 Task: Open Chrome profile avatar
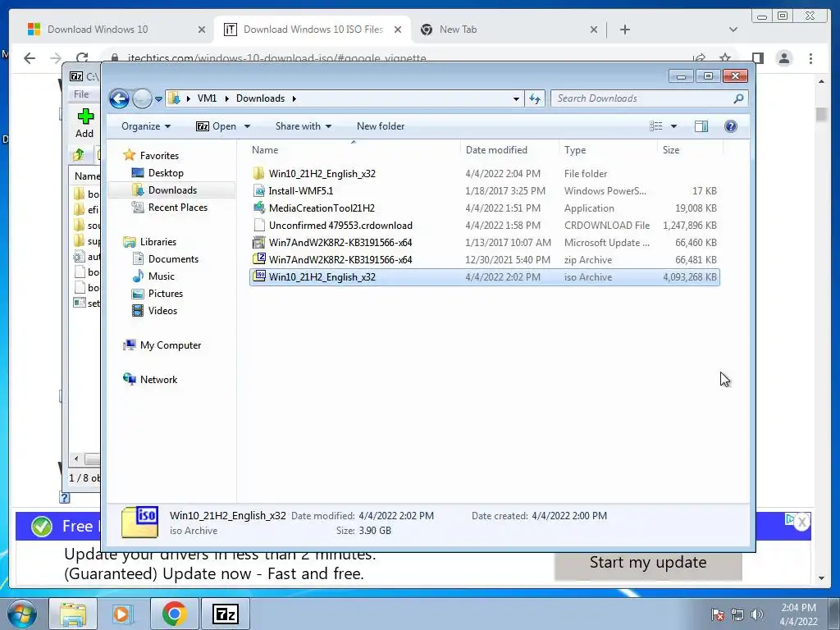[x=783, y=58]
